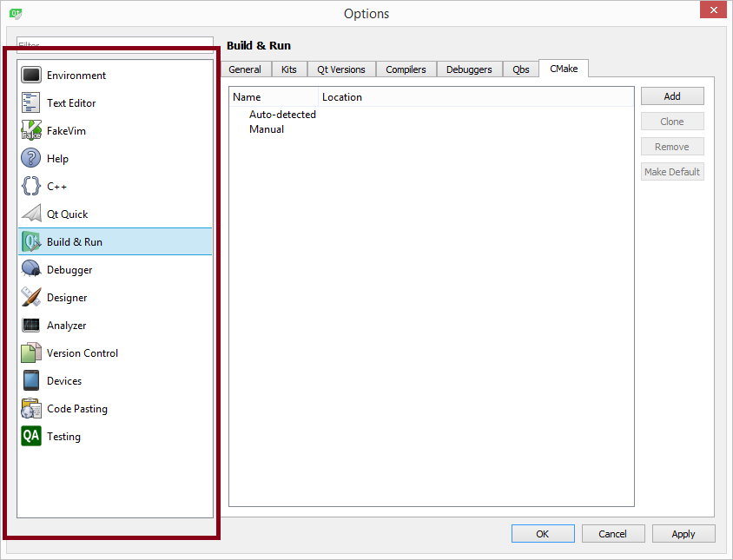Click the FakeVim icon in sidebar
This screenshot has width=733, height=560.
click(31, 131)
